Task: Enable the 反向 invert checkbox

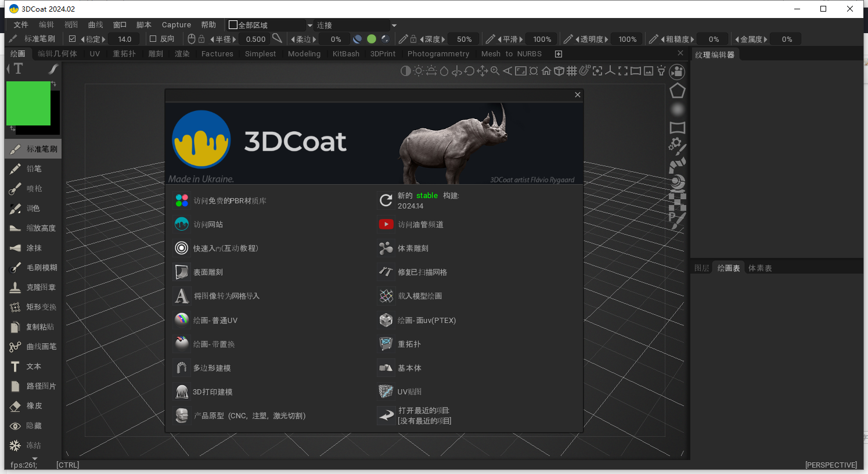Action: tap(153, 39)
